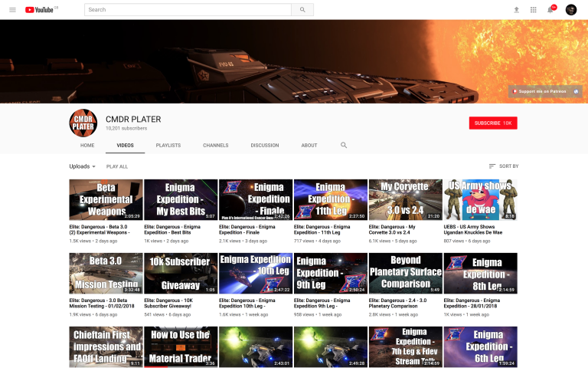
Task: Click title '3.0 Beta Mission Testing - 01/02/2018'
Action: (x=102, y=304)
